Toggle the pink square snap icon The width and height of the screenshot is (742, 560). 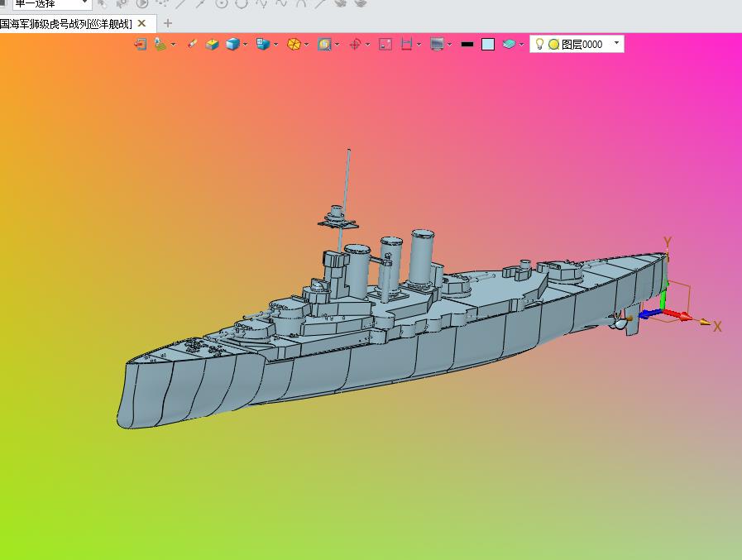(x=385, y=45)
